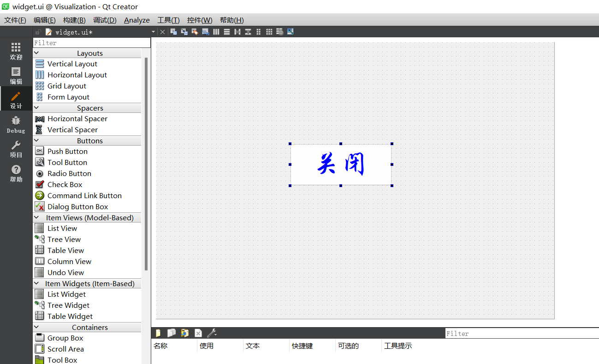
Task: Open the 帮助(H) menu in menu bar
Action: (231, 20)
